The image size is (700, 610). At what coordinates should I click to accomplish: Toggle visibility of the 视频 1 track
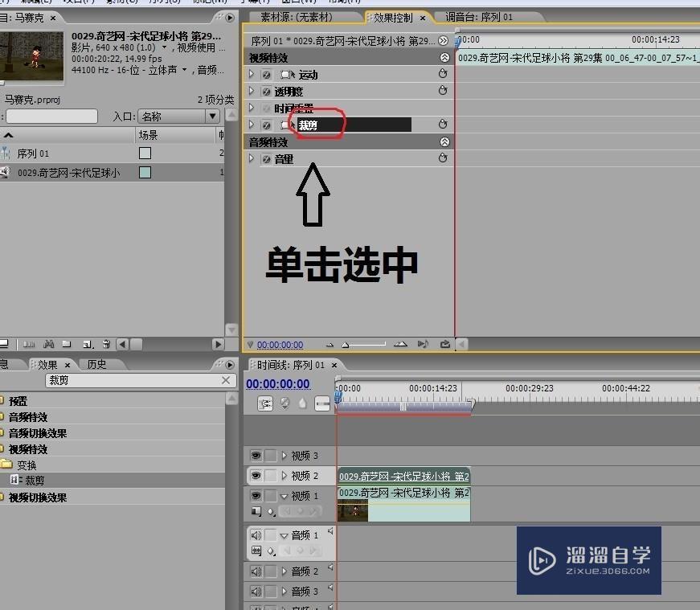coord(255,493)
